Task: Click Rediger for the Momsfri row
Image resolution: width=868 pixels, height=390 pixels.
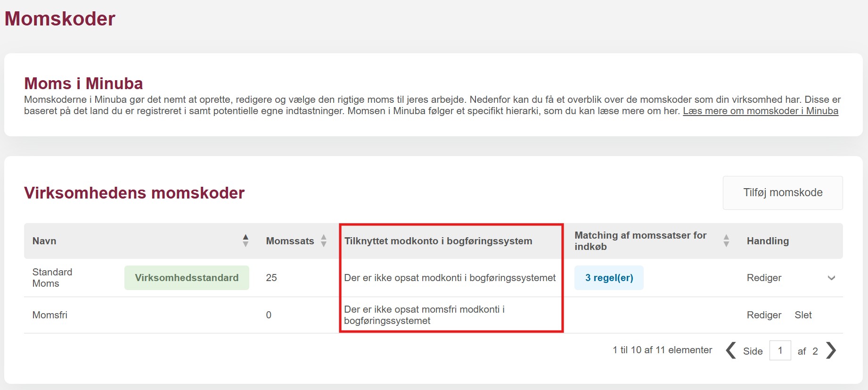Action: click(764, 315)
